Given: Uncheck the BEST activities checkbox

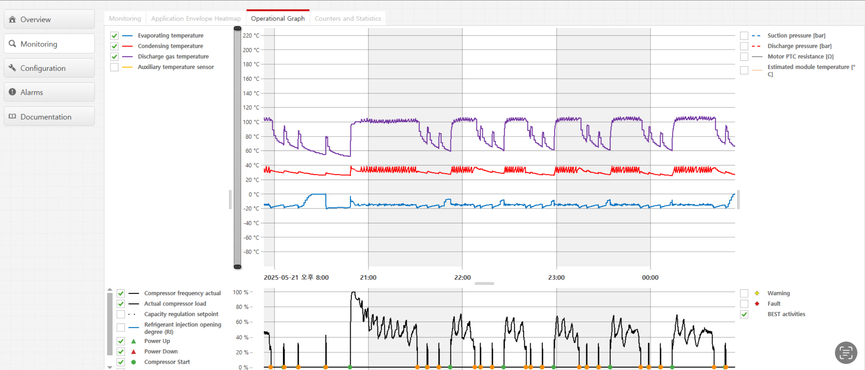Looking at the screenshot, I should [x=744, y=314].
